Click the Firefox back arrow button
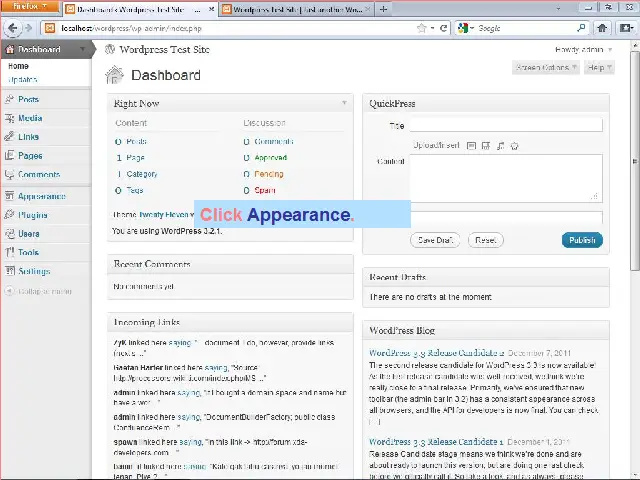The width and height of the screenshot is (640, 480). click(12, 28)
